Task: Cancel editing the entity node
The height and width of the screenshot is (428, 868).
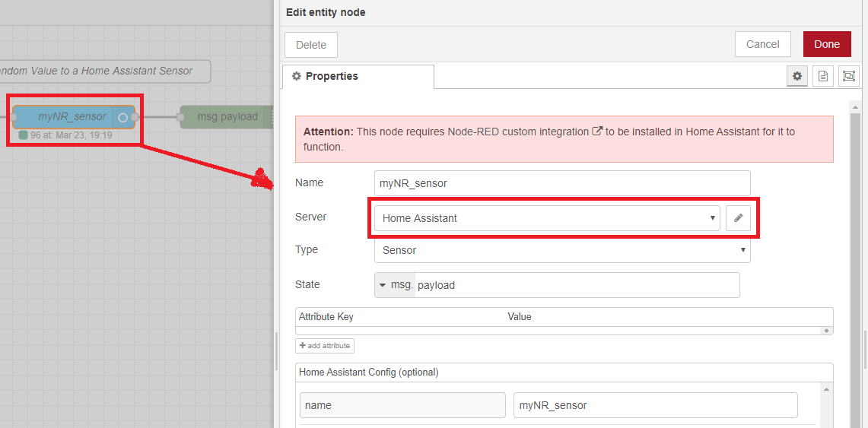Action: (762, 44)
